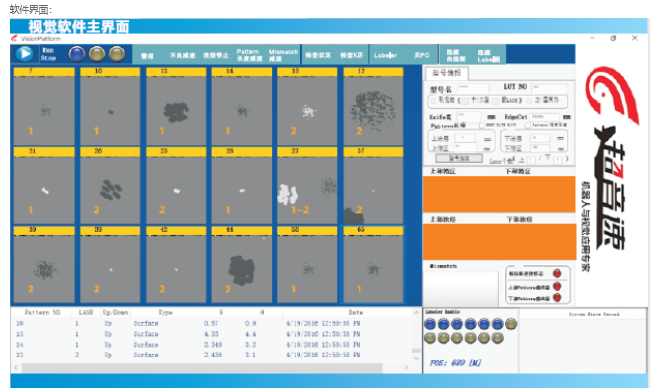Click the LOT NO input field
654x392 pixels.
549,87
